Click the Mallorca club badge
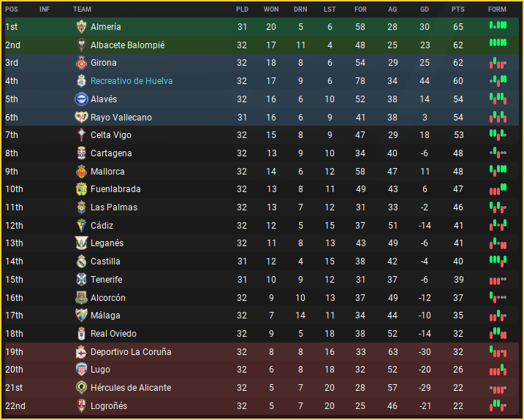The image size is (524, 420). 81,172
